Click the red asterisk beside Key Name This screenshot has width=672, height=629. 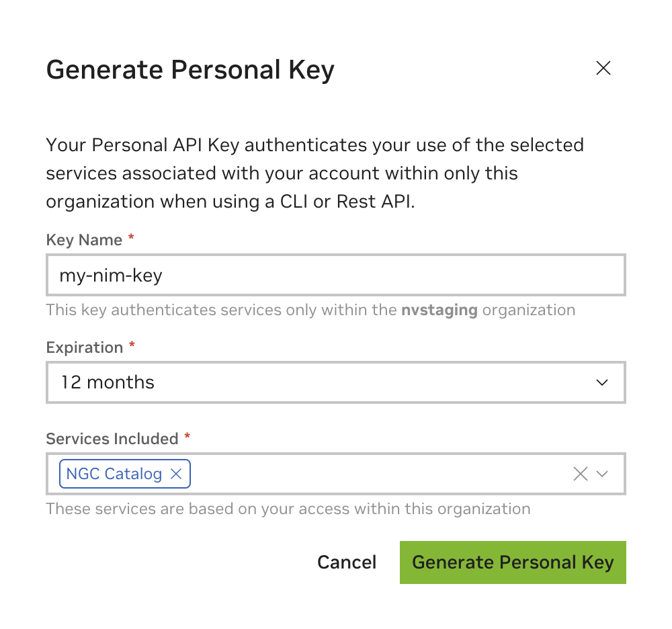[x=131, y=239]
